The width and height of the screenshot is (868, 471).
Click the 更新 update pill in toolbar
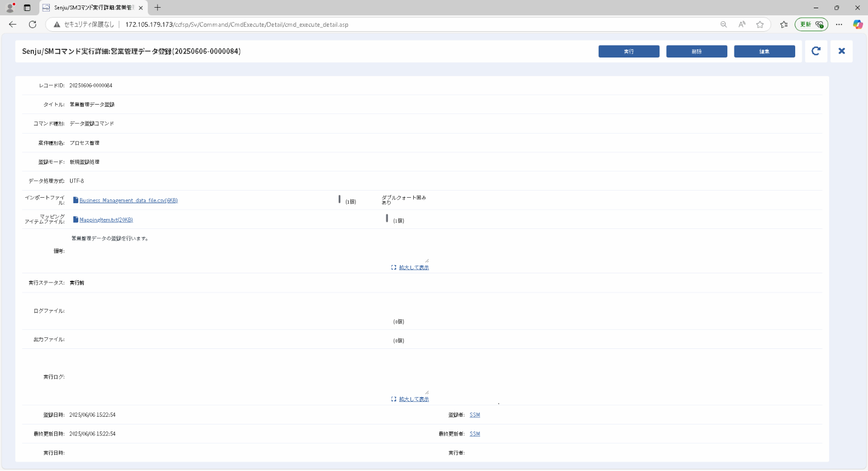click(811, 24)
